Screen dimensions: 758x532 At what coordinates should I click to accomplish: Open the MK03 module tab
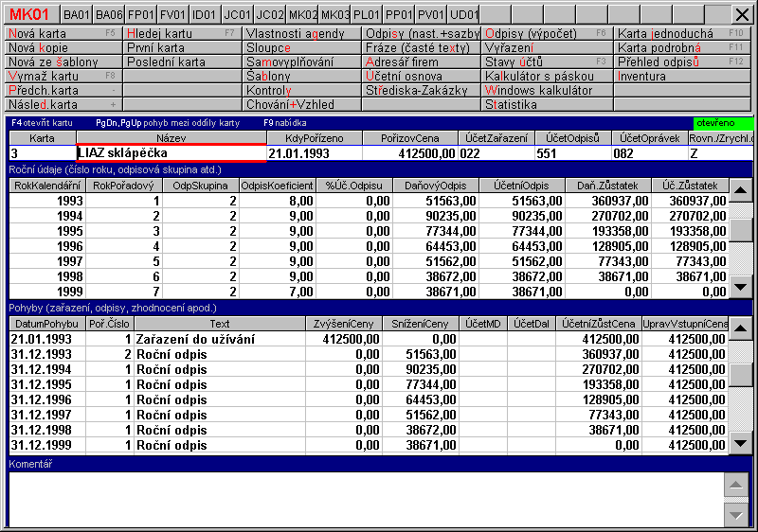[334, 14]
